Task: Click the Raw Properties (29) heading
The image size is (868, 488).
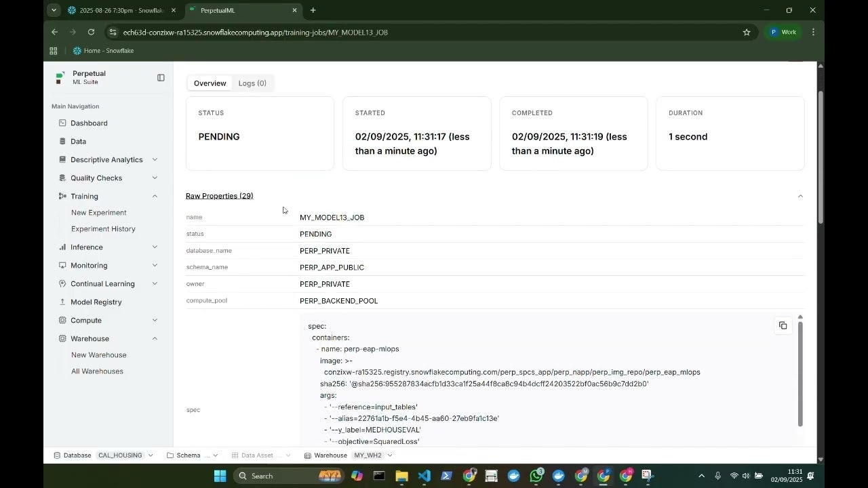Action: point(220,196)
